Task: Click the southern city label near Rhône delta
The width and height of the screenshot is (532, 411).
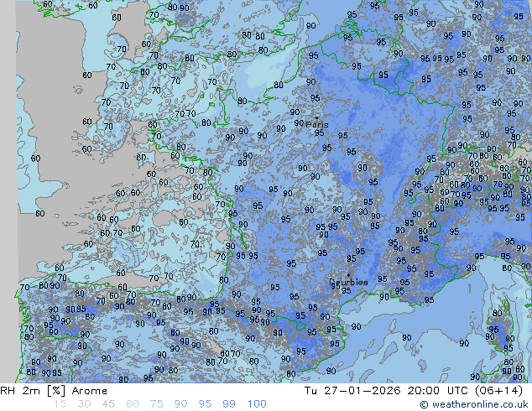Action: (x=349, y=282)
